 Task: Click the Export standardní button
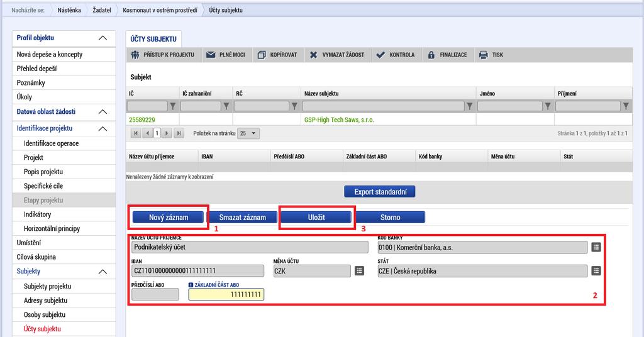(x=380, y=192)
